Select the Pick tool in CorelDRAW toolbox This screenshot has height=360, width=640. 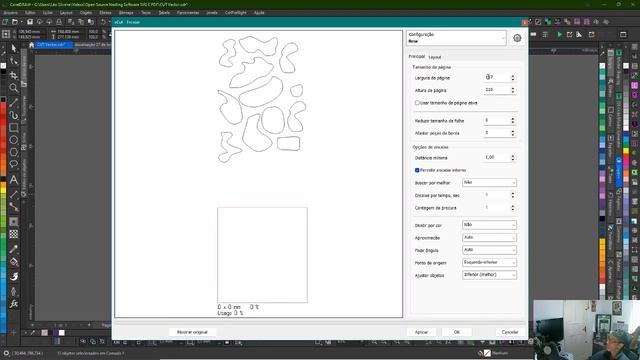click(13, 48)
